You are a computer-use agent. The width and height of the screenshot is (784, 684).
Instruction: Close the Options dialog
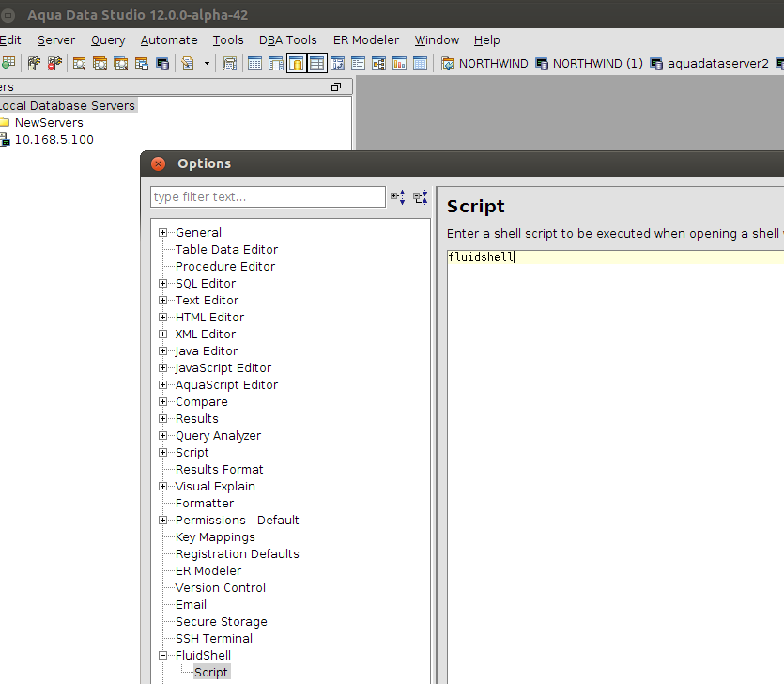click(x=158, y=163)
